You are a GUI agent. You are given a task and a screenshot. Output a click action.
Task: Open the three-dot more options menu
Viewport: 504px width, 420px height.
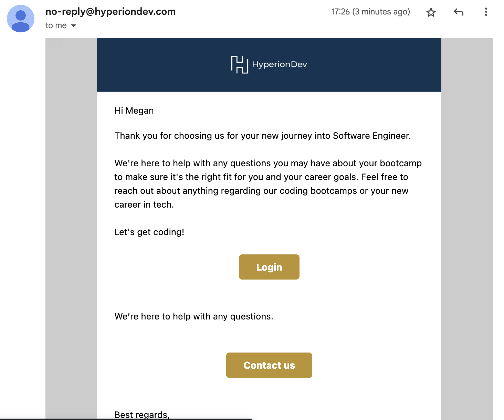(486, 12)
